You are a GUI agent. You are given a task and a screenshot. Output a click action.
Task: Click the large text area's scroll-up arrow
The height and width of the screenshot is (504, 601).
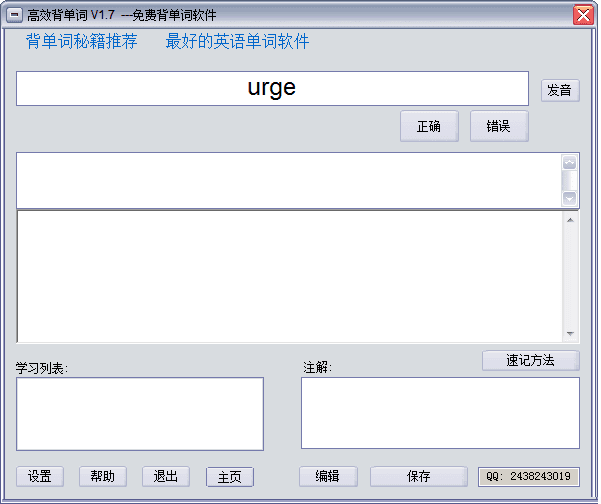[x=570, y=220]
